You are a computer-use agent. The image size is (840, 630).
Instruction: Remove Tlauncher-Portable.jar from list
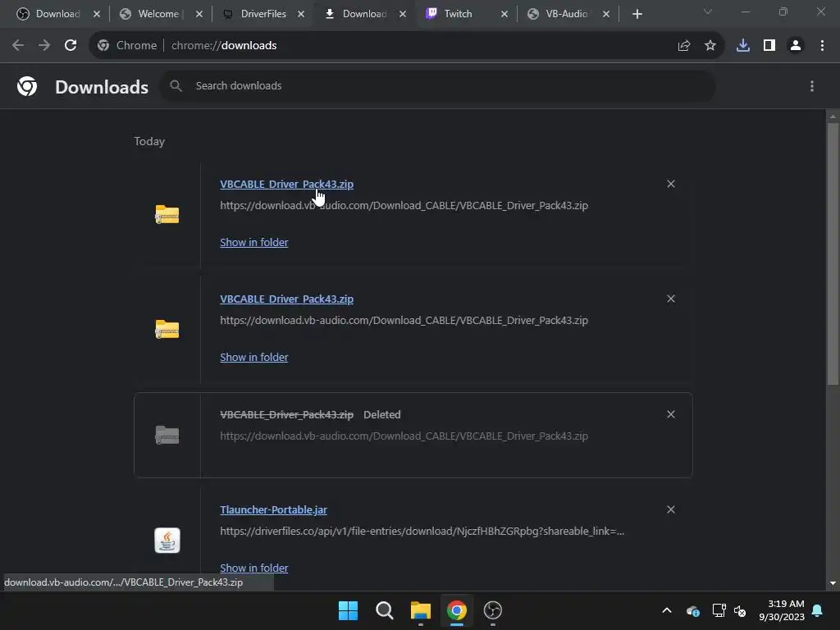pos(671,509)
